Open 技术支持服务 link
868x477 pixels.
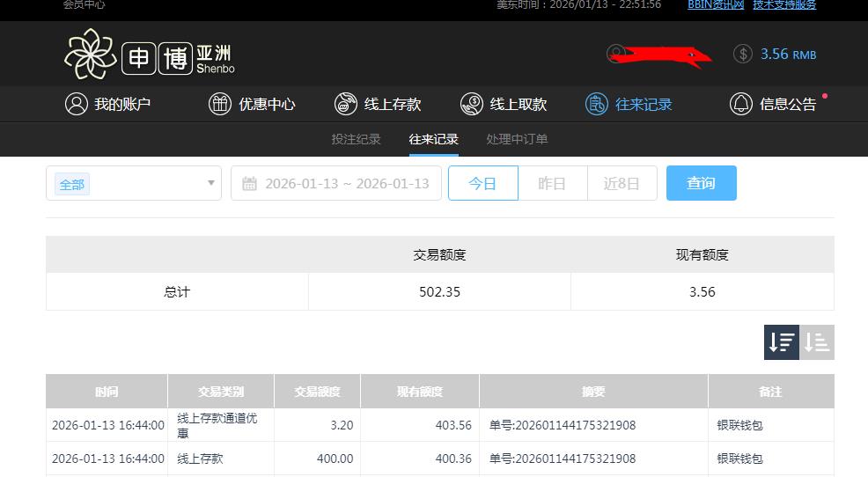click(x=784, y=5)
